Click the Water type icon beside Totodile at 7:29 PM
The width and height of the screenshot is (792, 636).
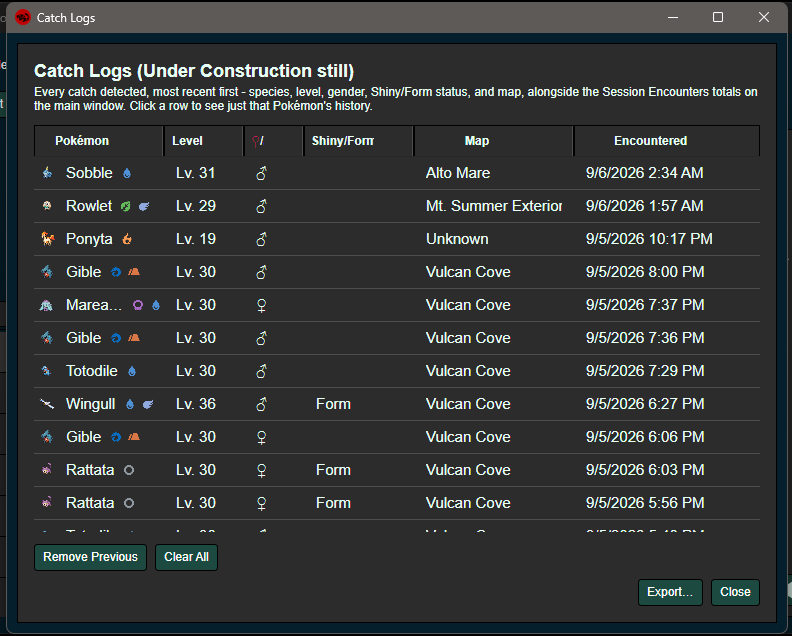132,371
